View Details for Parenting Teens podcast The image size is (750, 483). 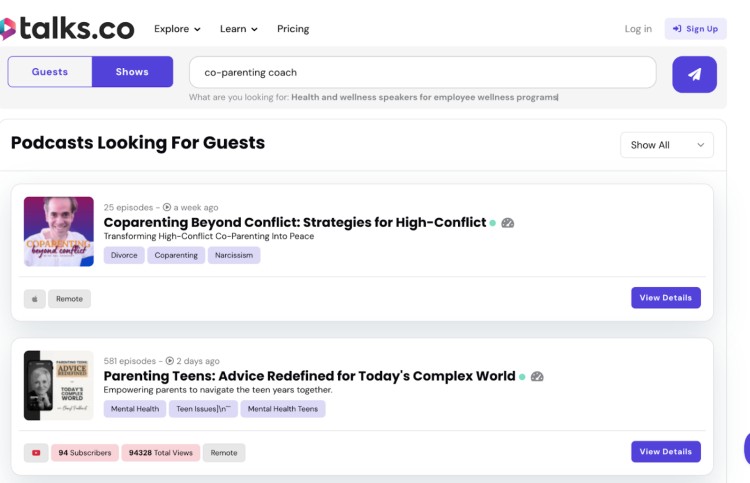(x=666, y=451)
